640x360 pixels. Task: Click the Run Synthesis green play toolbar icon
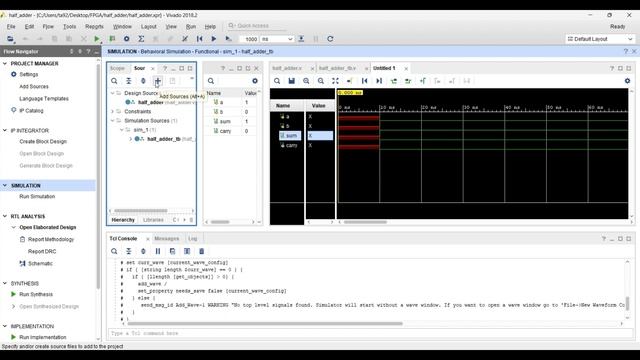(x=97, y=39)
